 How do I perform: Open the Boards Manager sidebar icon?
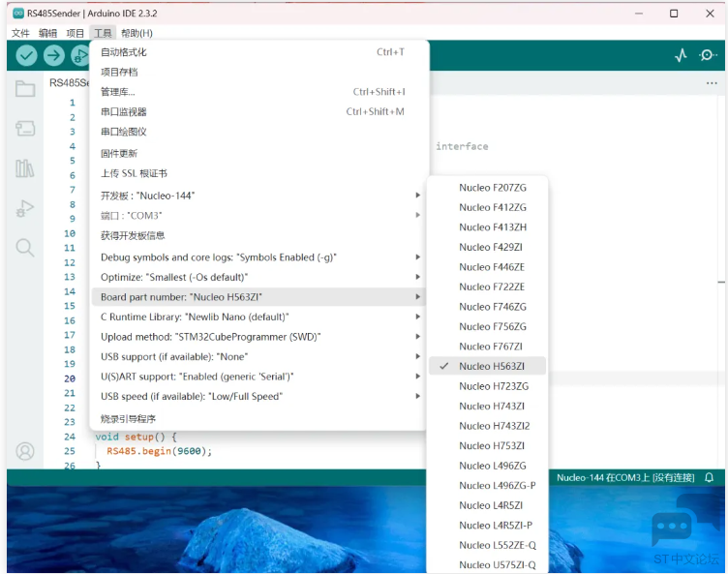[x=25, y=128]
